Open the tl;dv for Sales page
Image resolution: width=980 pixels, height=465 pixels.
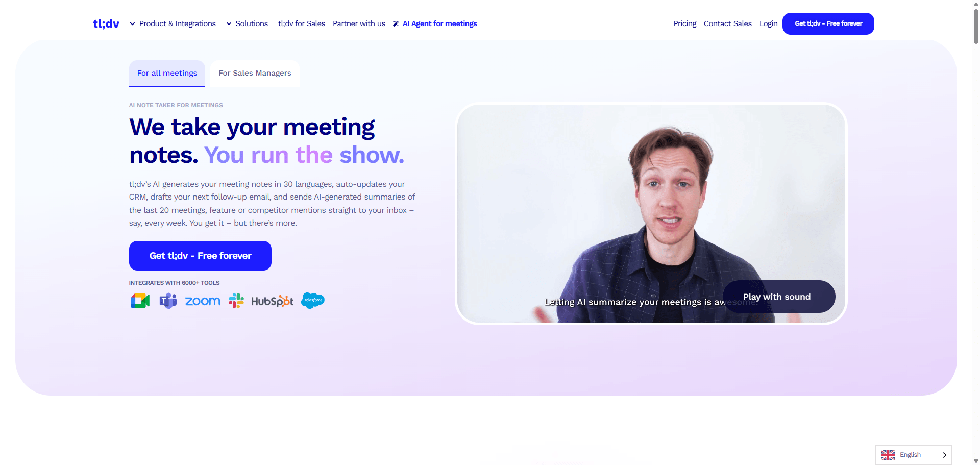(x=302, y=23)
